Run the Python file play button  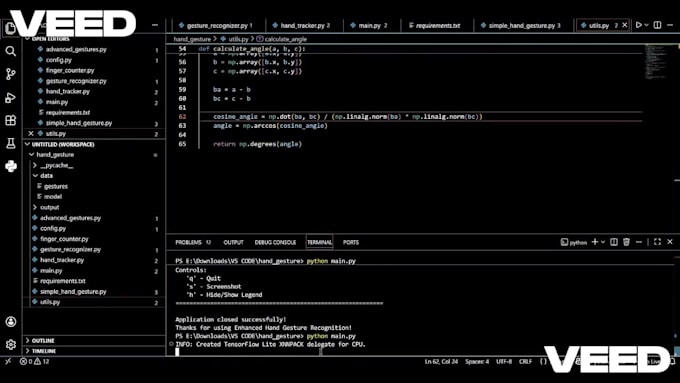point(638,25)
